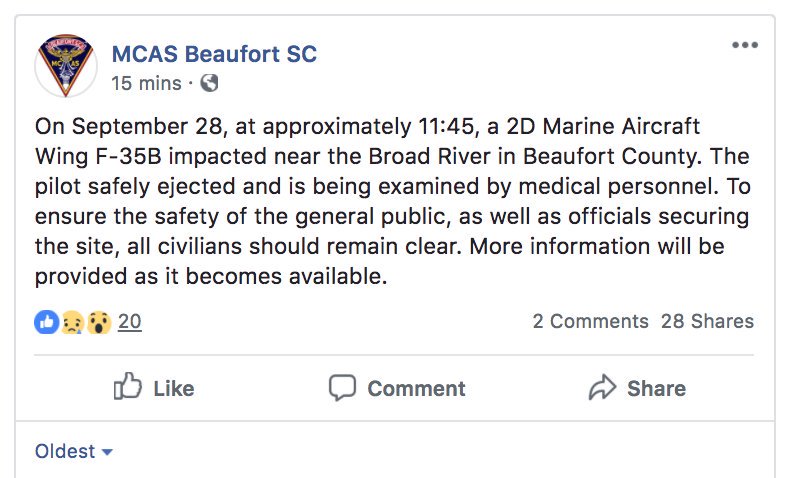Open the MCAS Beaufort profile picture
The width and height of the screenshot is (786, 478).
66,66
